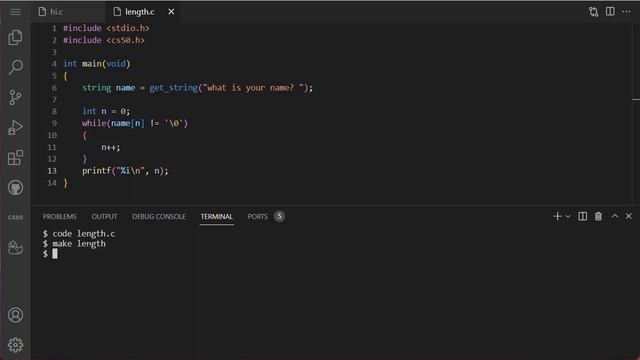Maximize the panel with the chevron up
The width and height of the screenshot is (640, 360).
(615, 216)
